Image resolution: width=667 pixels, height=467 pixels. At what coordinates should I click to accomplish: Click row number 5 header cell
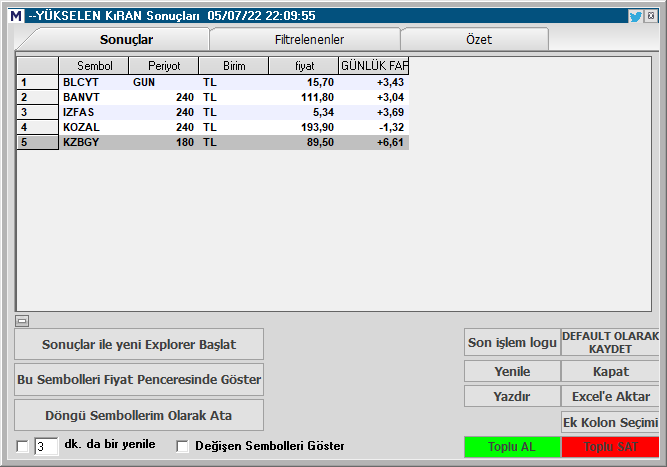[37, 142]
